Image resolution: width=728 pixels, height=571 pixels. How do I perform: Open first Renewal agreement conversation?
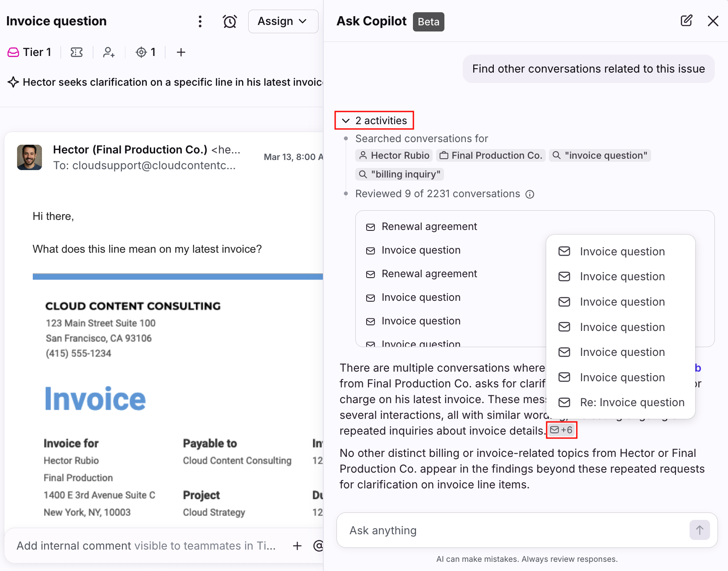[429, 226]
